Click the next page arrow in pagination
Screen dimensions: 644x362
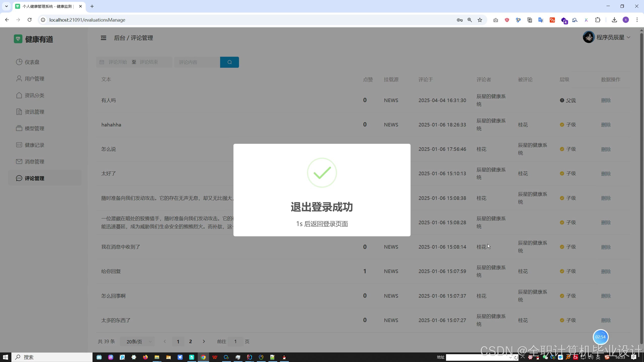[204, 341]
